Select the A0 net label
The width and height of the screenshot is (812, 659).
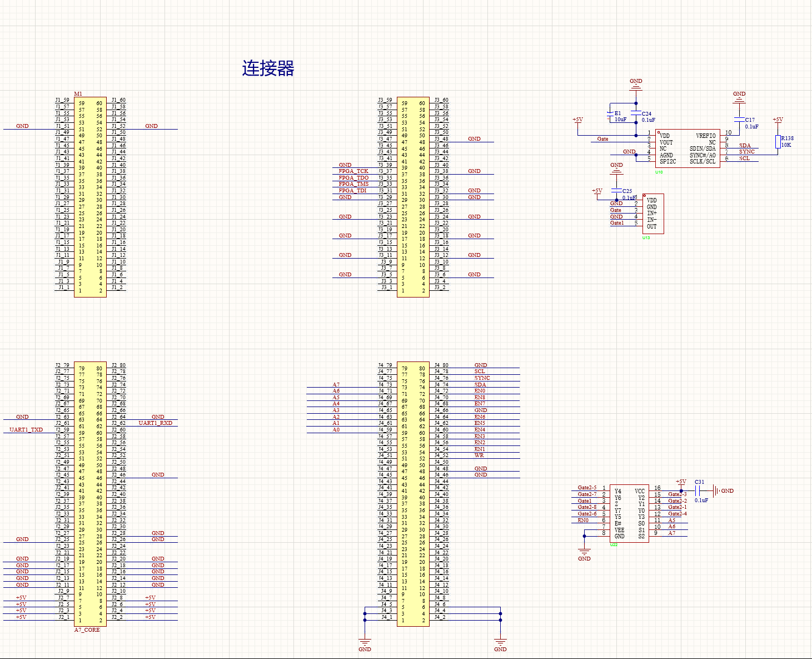tap(336, 430)
